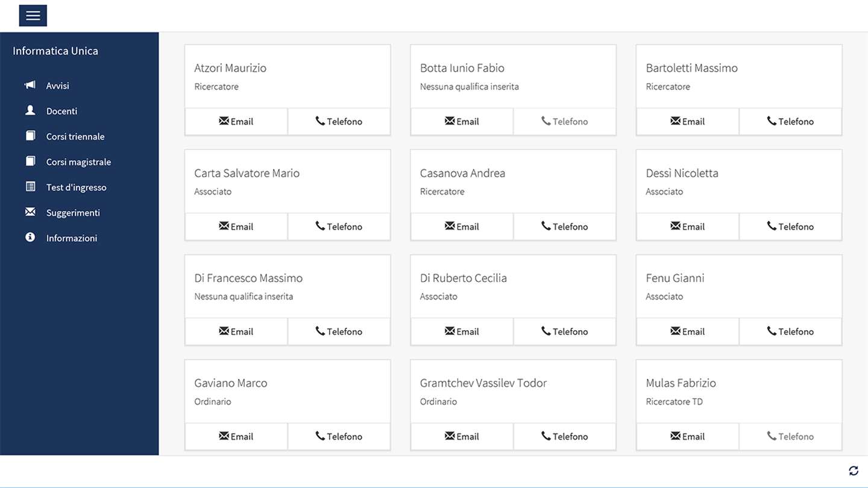The height and width of the screenshot is (488, 868).
Task: Click Telefono for Dessì Nicoletta
Action: tap(790, 227)
